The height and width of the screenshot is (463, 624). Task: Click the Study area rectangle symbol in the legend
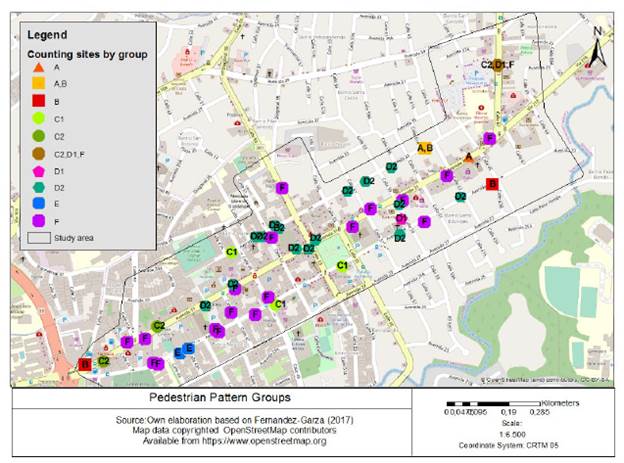tap(36, 238)
